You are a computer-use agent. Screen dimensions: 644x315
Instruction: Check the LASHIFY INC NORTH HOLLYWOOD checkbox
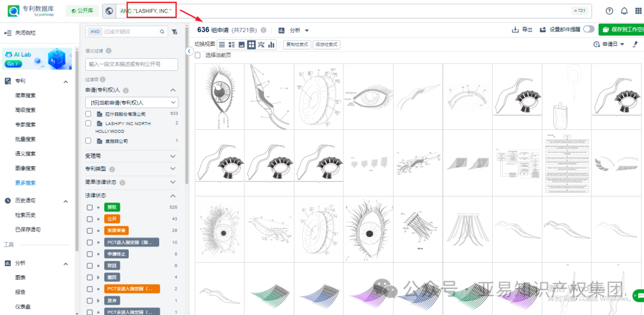point(88,123)
